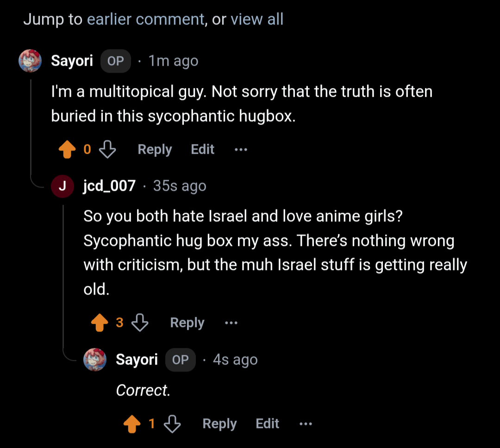Screen dimensions: 500x448
Task: Open jcd_007's profile avatar
Action: click(x=62, y=186)
